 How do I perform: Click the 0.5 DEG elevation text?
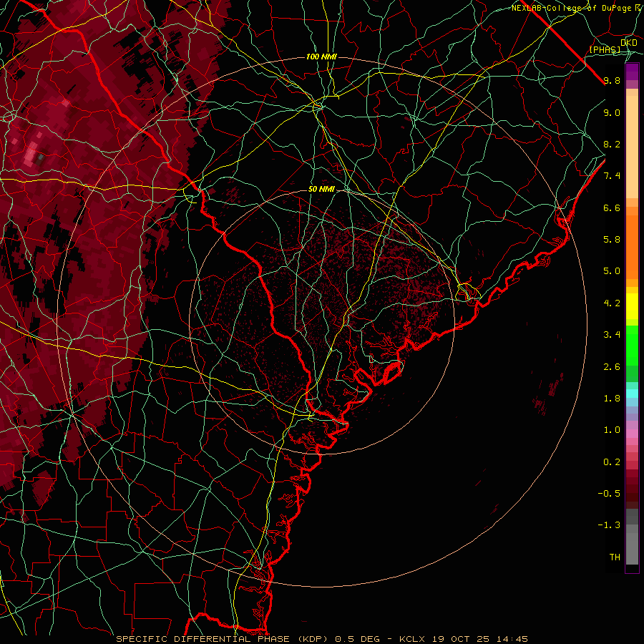tap(358, 639)
